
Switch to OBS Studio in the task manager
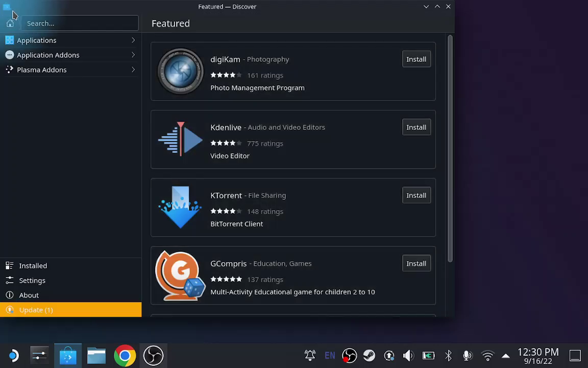click(x=153, y=355)
